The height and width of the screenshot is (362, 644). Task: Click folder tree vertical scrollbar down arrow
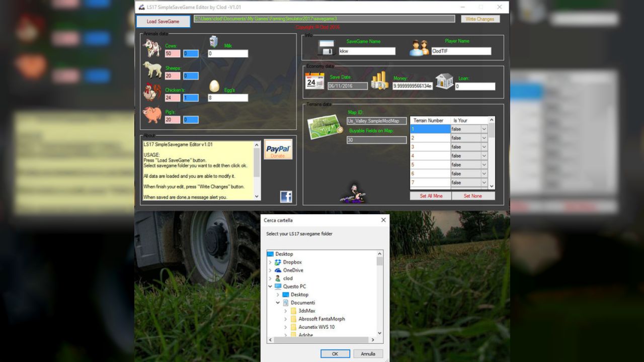379,333
